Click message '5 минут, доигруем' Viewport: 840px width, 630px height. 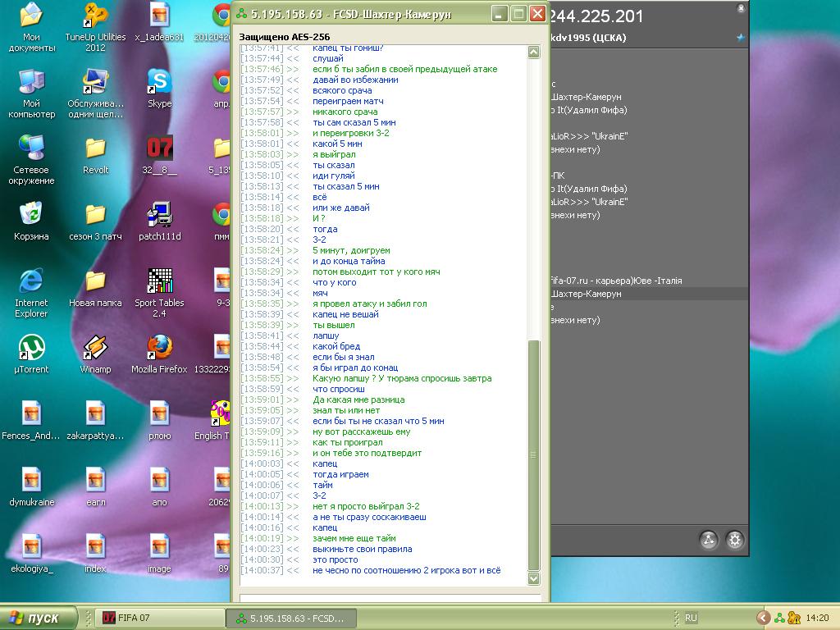pyautogui.click(x=351, y=250)
